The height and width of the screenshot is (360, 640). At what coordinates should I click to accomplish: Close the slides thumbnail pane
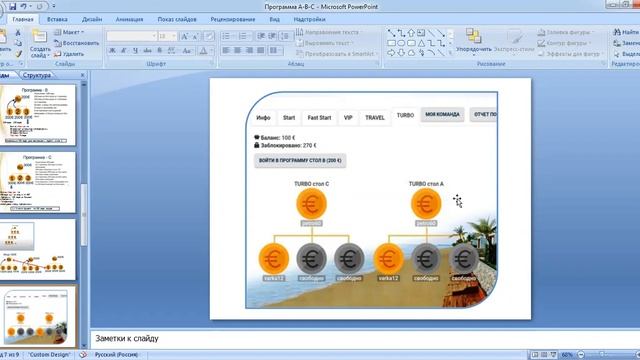[82, 76]
